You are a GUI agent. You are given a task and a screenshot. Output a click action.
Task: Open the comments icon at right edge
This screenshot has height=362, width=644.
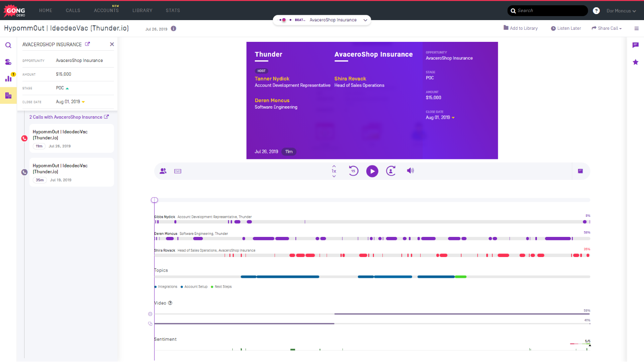pos(636,45)
